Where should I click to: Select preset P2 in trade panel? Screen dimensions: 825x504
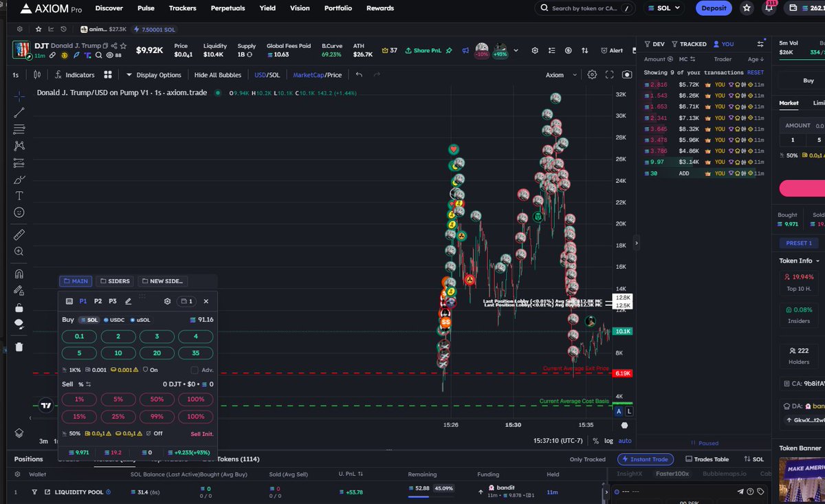point(98,301)
